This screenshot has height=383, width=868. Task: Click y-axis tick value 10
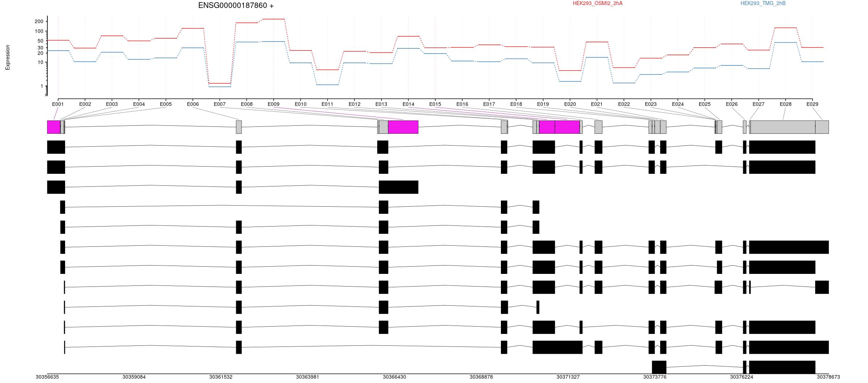tap(41, 63)
